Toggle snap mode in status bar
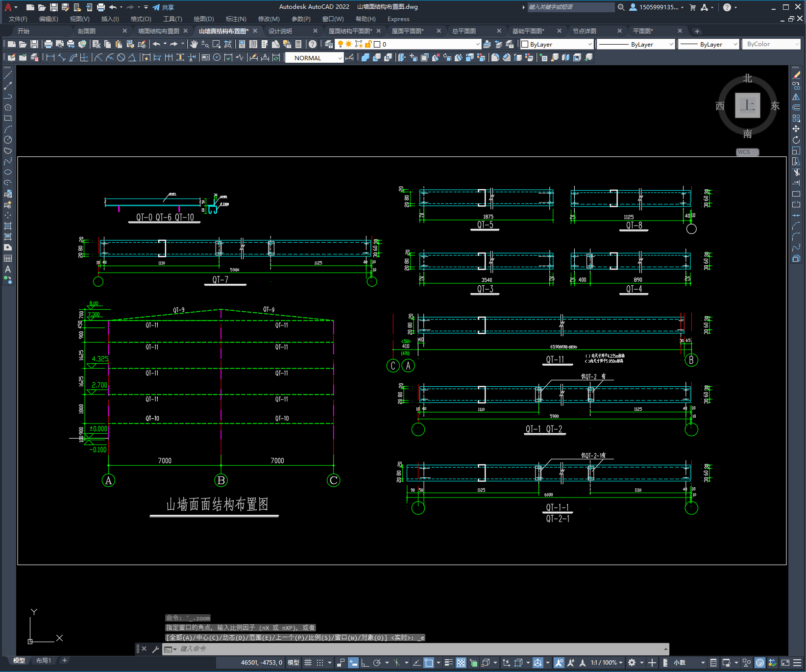Screen dimensions: 806x672 point(320,663)
